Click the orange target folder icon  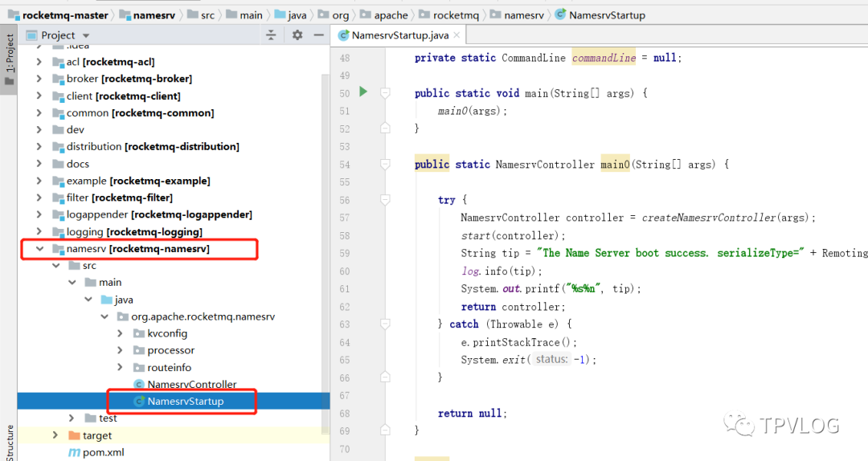tap(74, 435)
